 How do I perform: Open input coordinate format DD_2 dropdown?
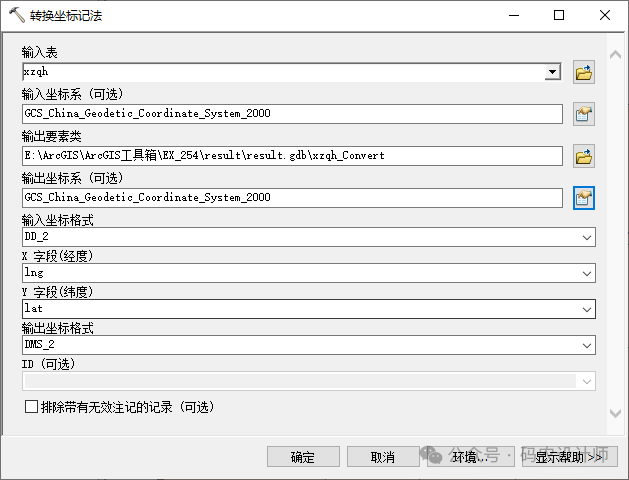point(586,237)
